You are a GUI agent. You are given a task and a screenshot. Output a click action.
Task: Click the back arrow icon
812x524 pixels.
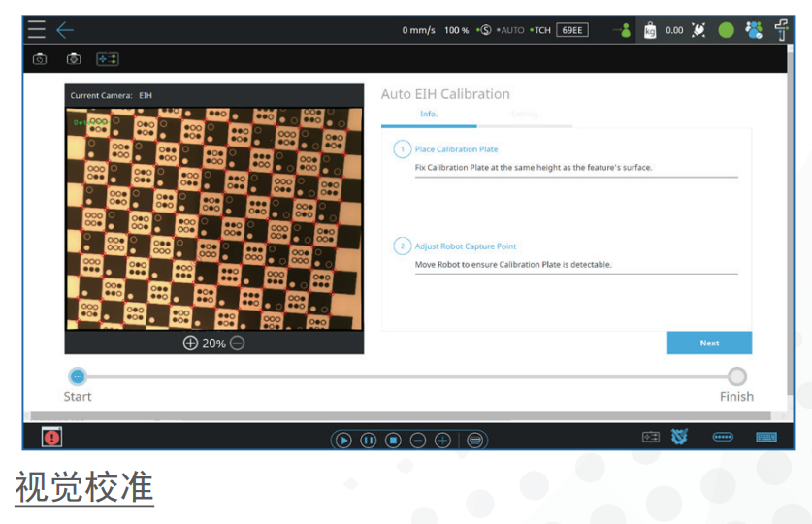pyautogui.click(x=65, y=30)
